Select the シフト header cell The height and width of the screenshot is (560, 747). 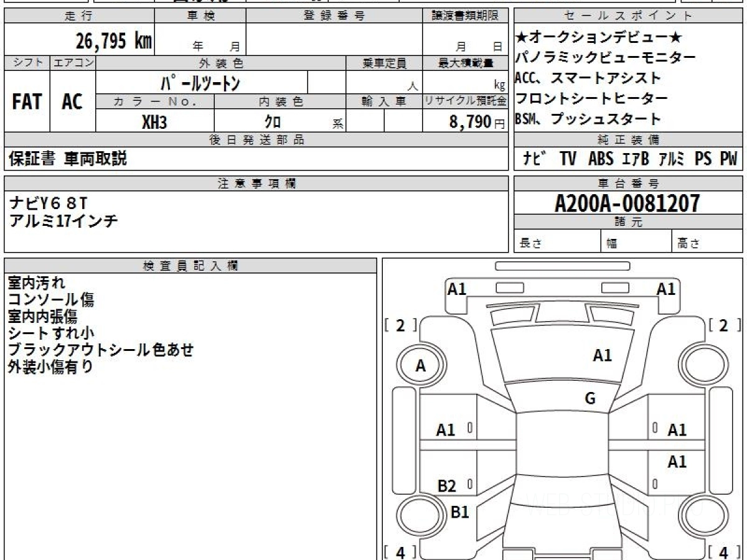pyautogui.click(x=27, y=63)
